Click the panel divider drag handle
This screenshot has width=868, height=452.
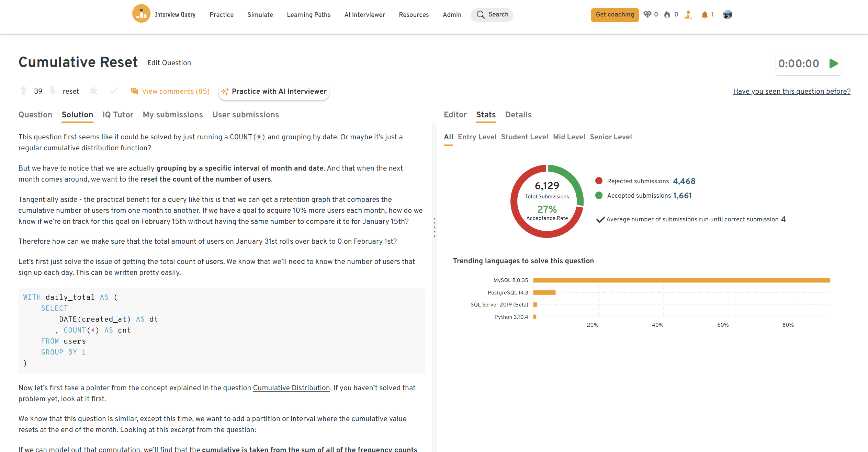pos(435,227)
